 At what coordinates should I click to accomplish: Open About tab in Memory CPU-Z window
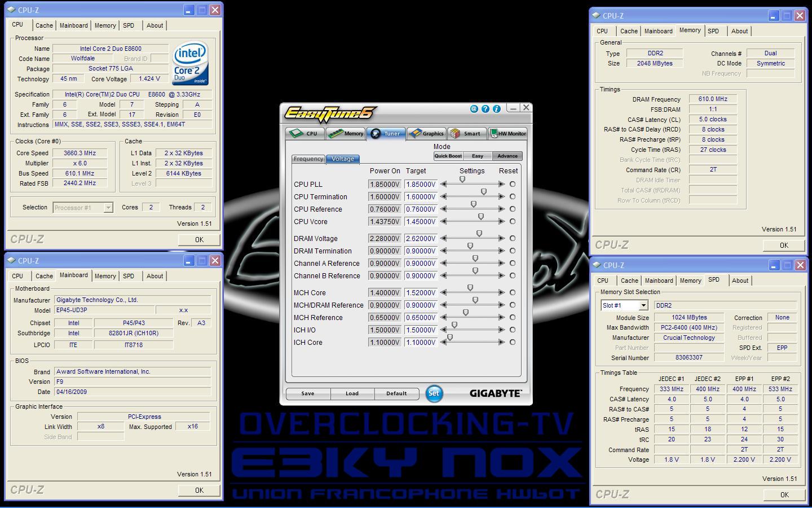(x=740, y=31)
